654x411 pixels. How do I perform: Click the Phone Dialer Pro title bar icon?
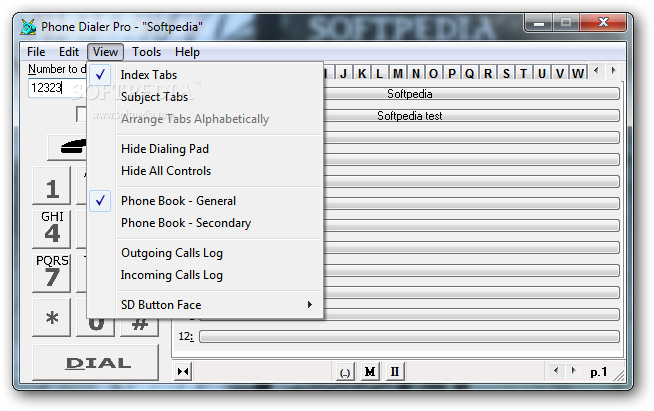click(28, 27)
